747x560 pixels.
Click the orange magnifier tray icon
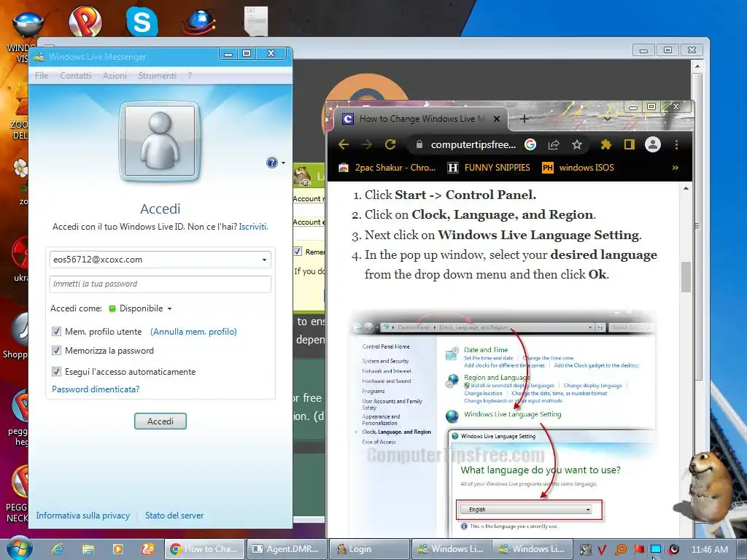click(x=620, y=550)
